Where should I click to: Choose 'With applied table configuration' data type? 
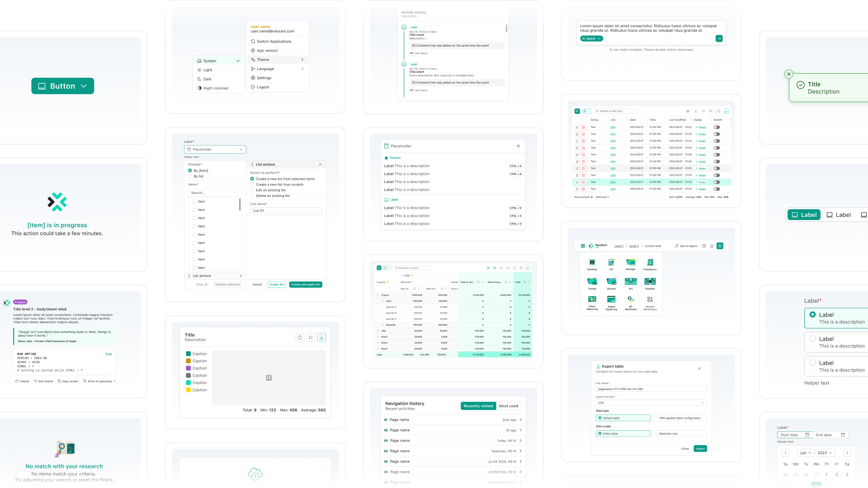679,418
